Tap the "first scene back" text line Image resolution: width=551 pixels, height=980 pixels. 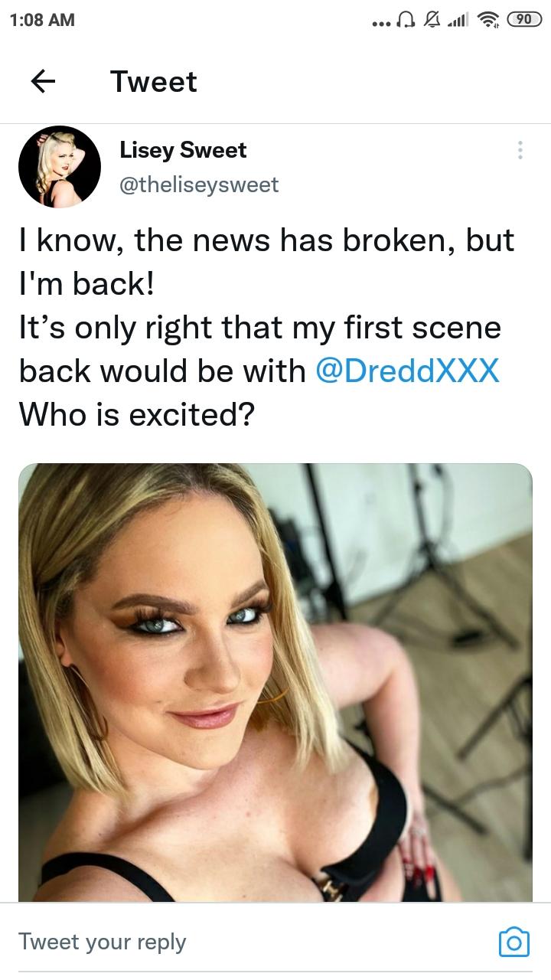coord(260,328)
